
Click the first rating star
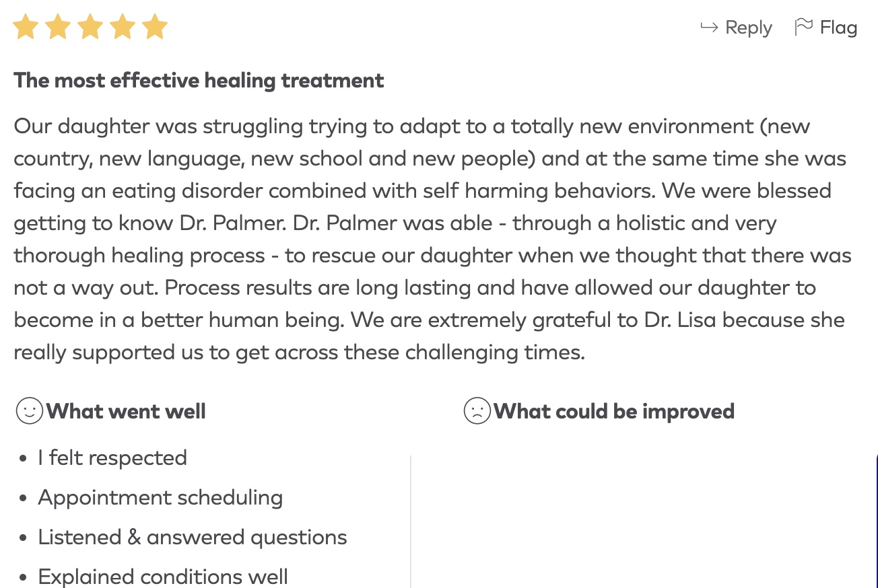[26, 28]
